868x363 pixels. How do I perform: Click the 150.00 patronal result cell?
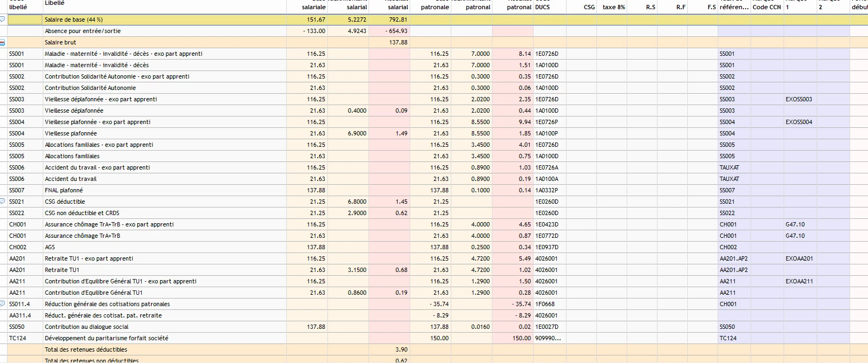tap(512, 338)
